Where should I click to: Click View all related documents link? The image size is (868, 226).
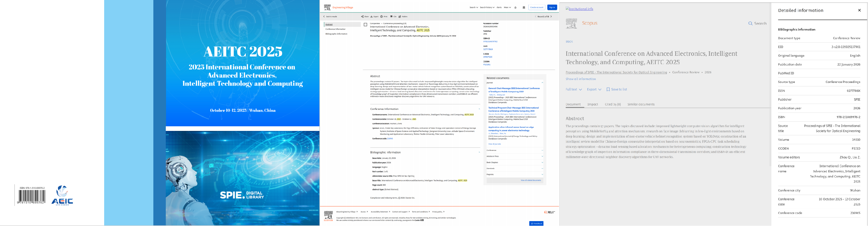click(531, 181)
